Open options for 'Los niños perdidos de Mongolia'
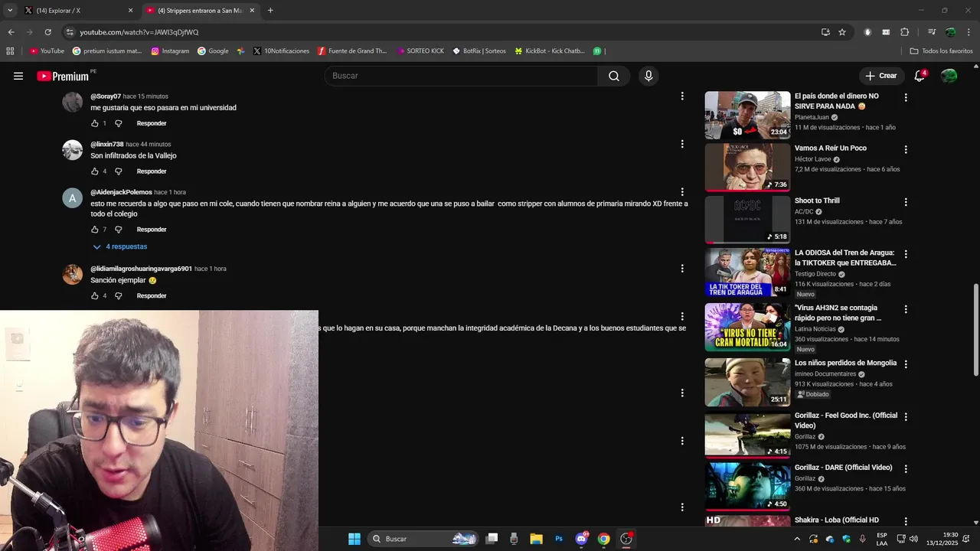The image size is (980, 551). 906,364
